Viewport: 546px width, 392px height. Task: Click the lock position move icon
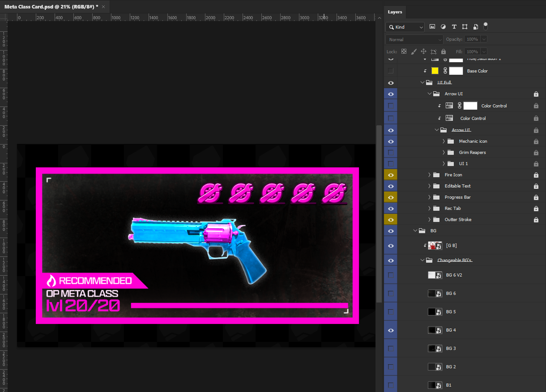click(x=423, y=51)
